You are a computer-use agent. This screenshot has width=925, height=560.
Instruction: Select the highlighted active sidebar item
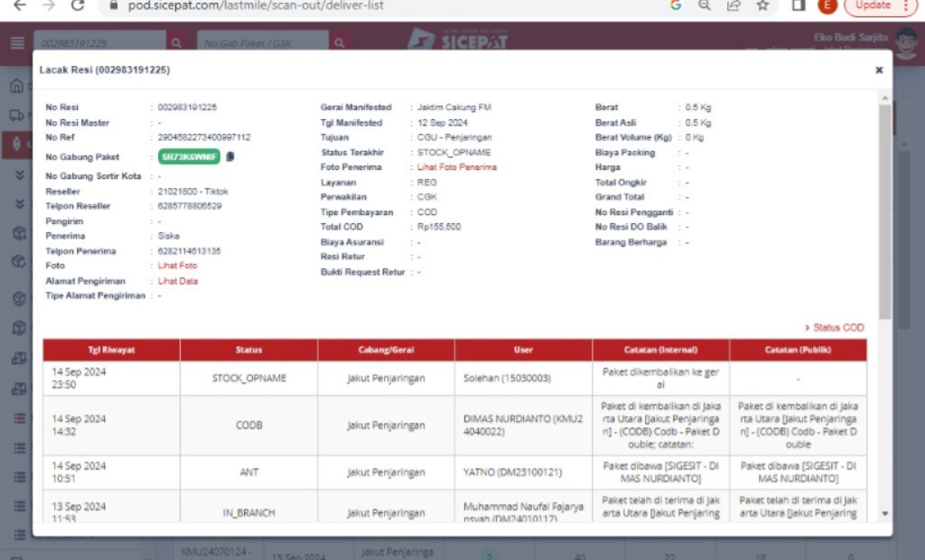pos(16,144)
